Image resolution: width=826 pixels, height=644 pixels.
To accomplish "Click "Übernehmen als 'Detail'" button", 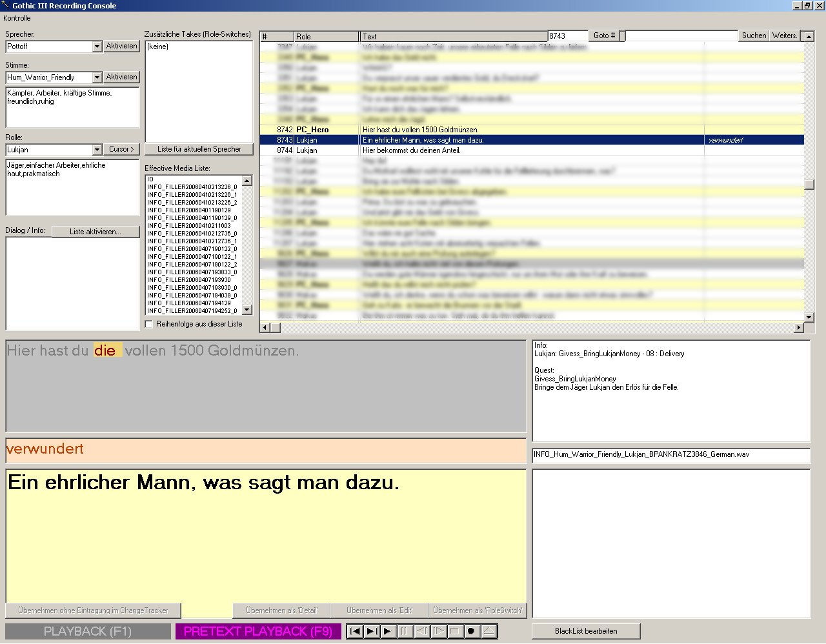I will [281, 610].
